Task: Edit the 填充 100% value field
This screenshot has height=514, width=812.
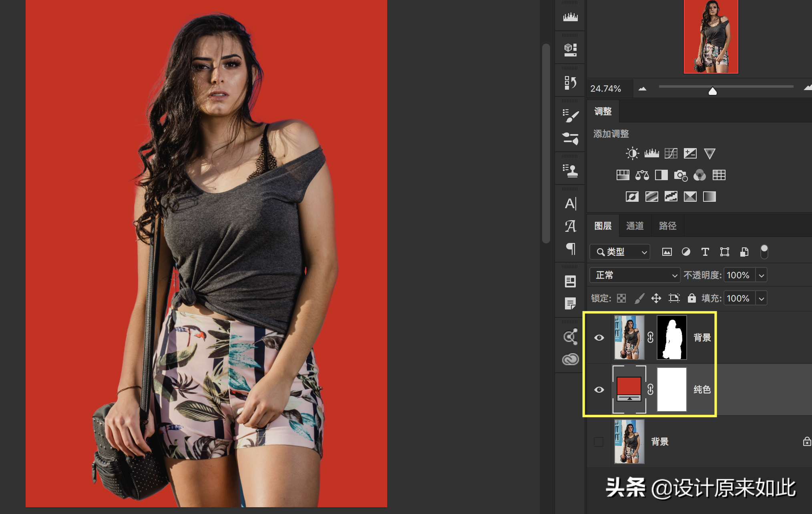Action: 739,299
